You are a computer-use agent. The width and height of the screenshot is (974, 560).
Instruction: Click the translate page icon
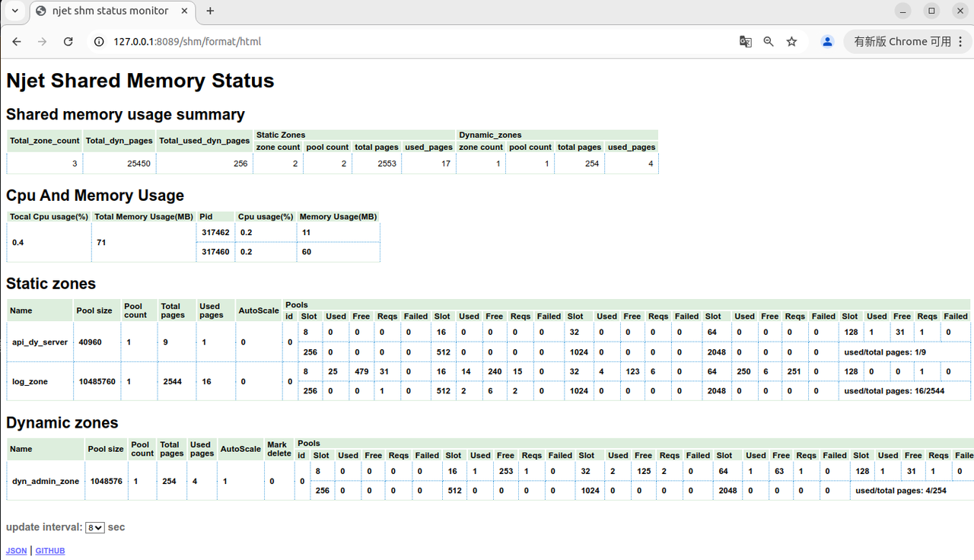pyautogui.click(x=746, y=42)
